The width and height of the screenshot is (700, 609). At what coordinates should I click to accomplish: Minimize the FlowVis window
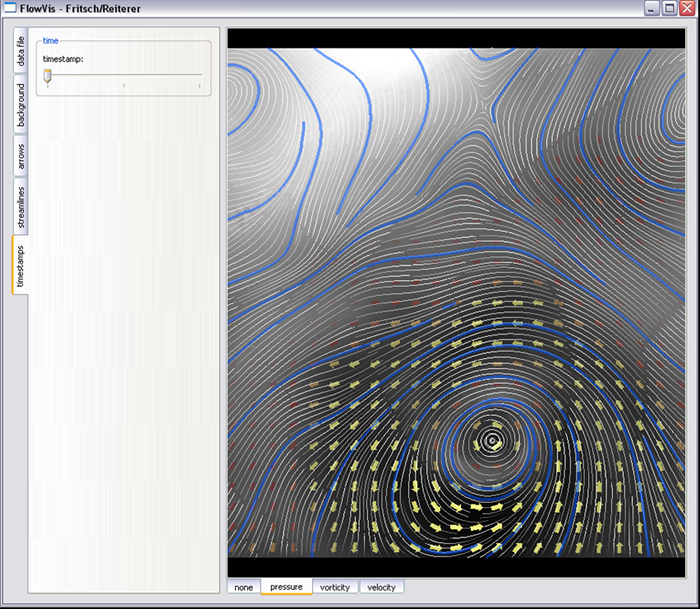652,8
